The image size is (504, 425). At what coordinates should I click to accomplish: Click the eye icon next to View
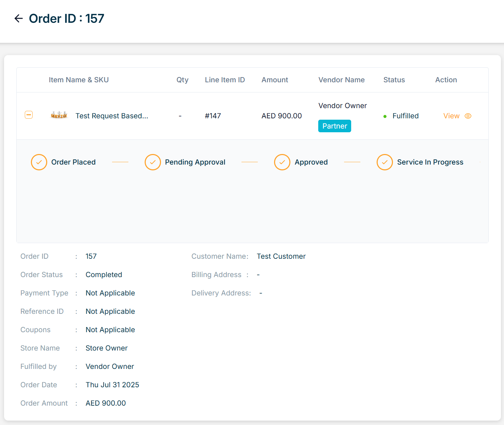[x=468, y=116]
